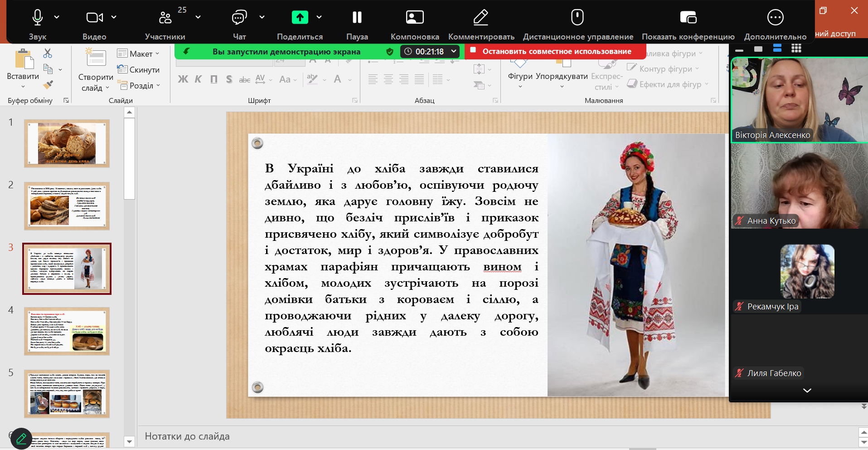Toggle italic К formatting
The width and height of the screenshot is (868, 450).
coord(198,79)
